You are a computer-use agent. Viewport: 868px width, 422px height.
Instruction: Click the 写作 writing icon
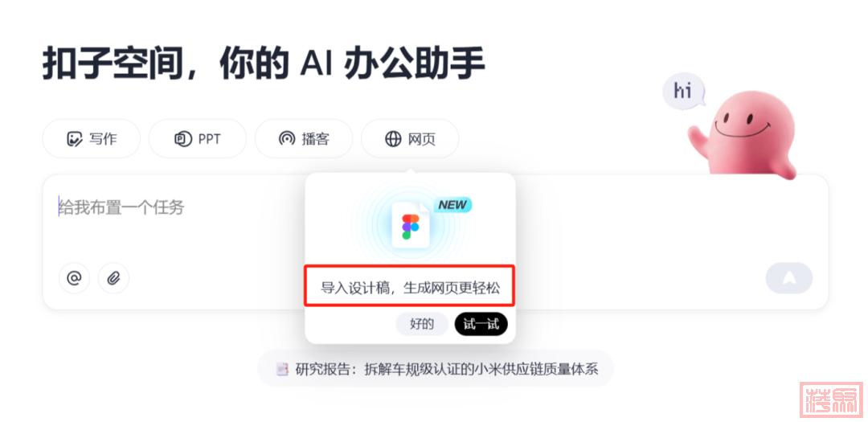(74, 139)
